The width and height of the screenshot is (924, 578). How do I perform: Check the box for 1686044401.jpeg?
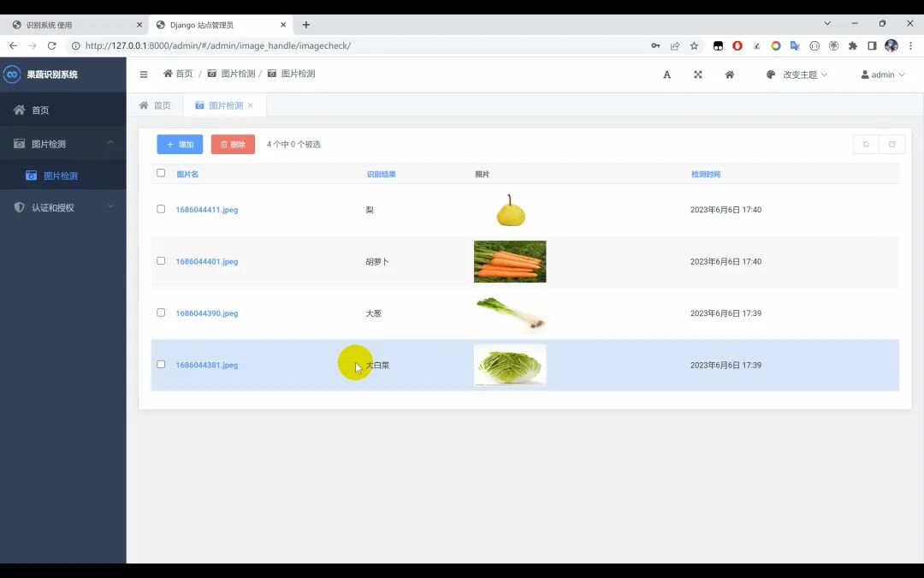pyautogui.click(x=161, y=260)
